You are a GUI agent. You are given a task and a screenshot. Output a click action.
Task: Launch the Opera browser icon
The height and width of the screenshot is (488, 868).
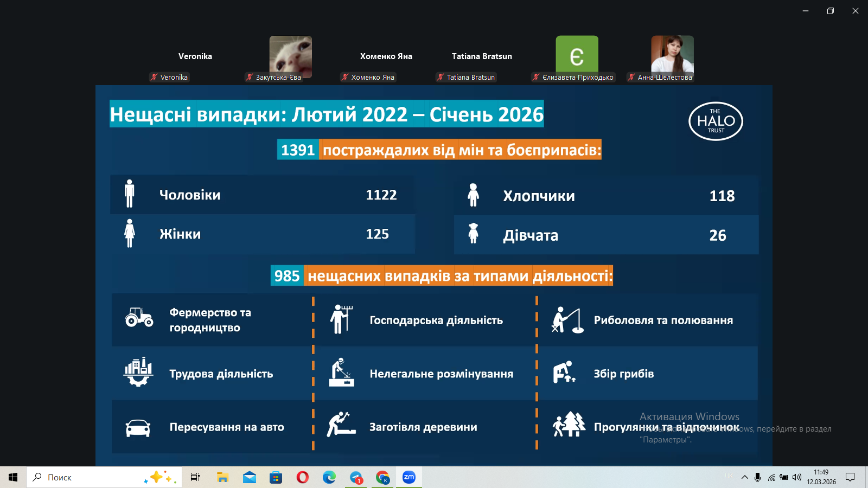pos(303,477)
